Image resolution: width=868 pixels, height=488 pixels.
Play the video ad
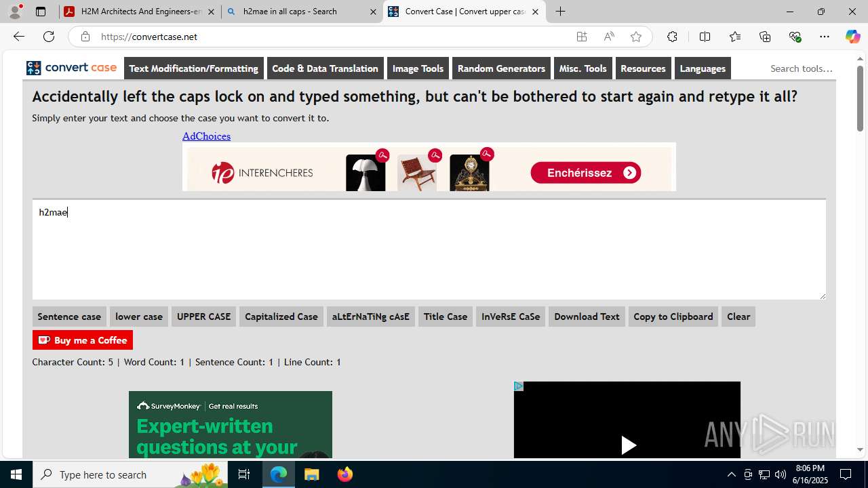coord(628,445)
